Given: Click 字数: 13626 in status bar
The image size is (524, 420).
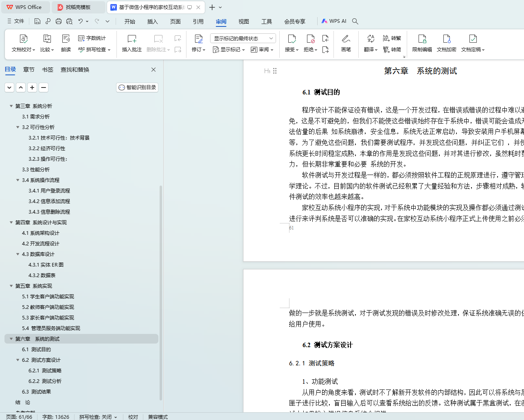Looking at the screenshot, I should coord(56,417).
